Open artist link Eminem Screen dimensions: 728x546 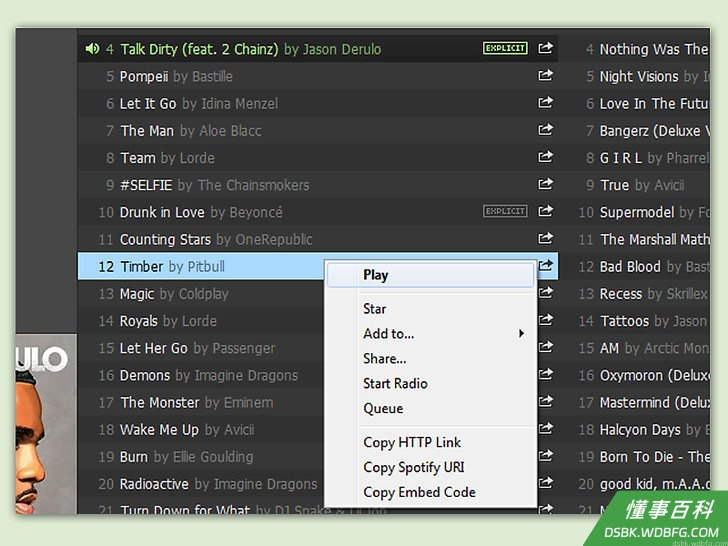point(248,403)
